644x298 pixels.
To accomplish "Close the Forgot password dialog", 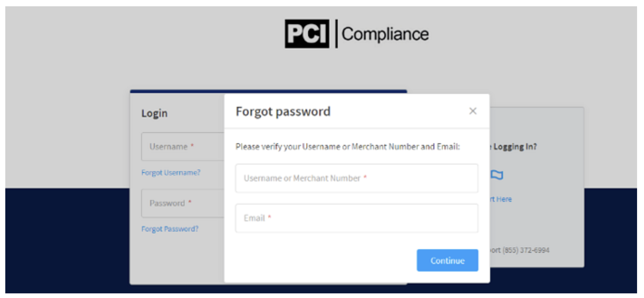I will click(x=473, y=111).
